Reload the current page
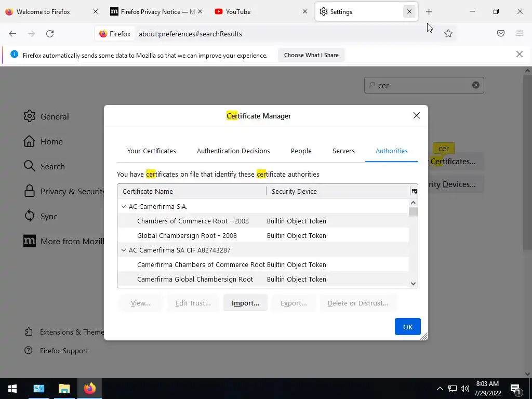 tap(50, 34)
